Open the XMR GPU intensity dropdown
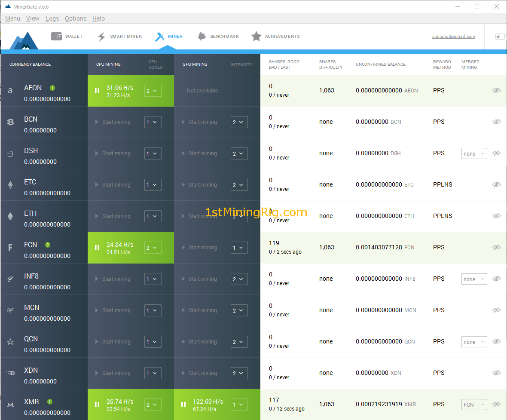 click(239, 405)
